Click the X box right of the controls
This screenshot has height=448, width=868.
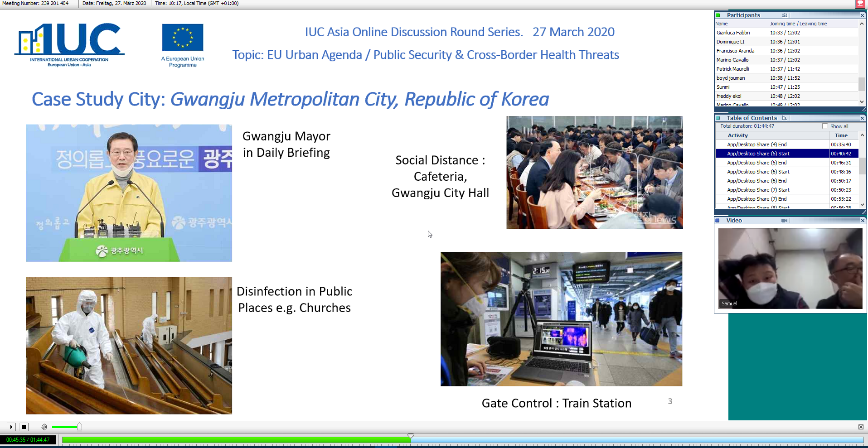[x=860, y=427]
